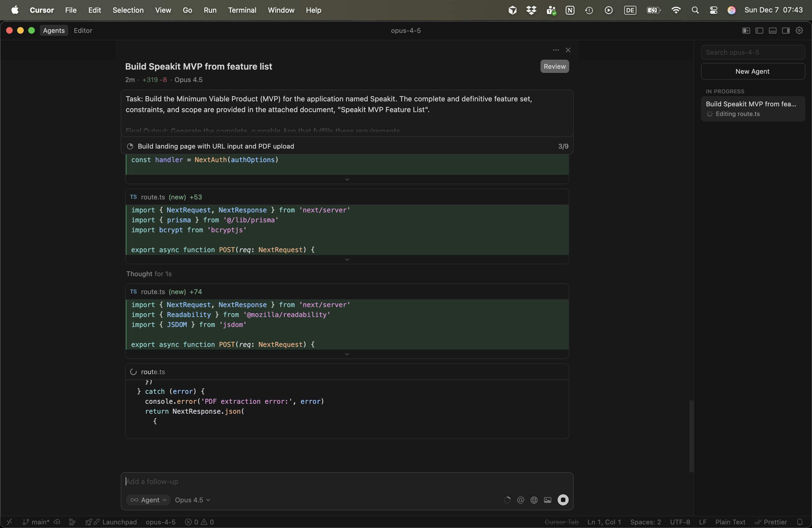Open the settings gear in title bar

point(799,30)
